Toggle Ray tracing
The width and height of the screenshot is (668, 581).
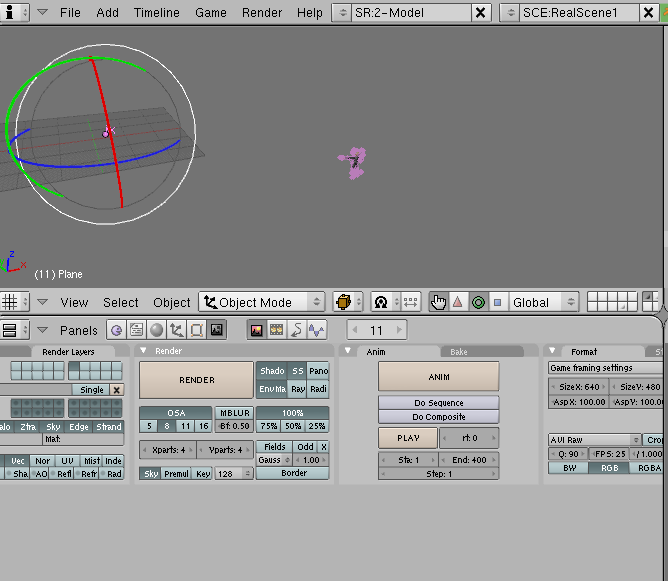[x=297, y=389]
